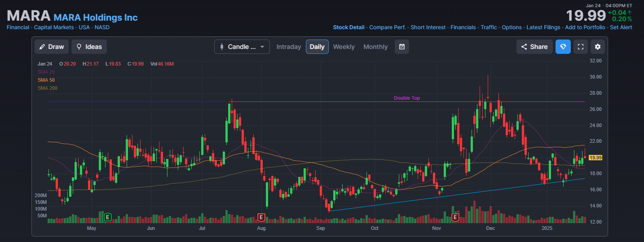Open the Financial sector link
Screen dimensions: 644x242
[x=18, y=27]
